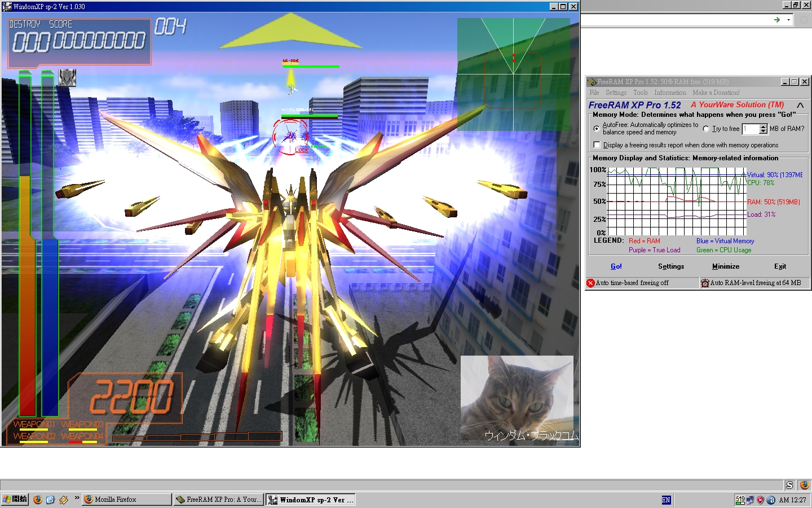Click the 519 free RAM tray icon

(x=740, y=500)
